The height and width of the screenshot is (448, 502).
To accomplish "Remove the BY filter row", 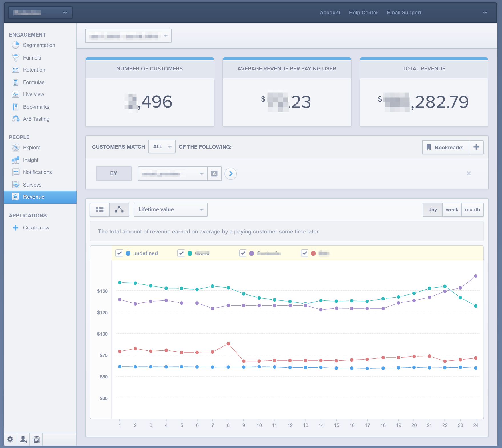I will pyautogui.click(x=469, y=173).
